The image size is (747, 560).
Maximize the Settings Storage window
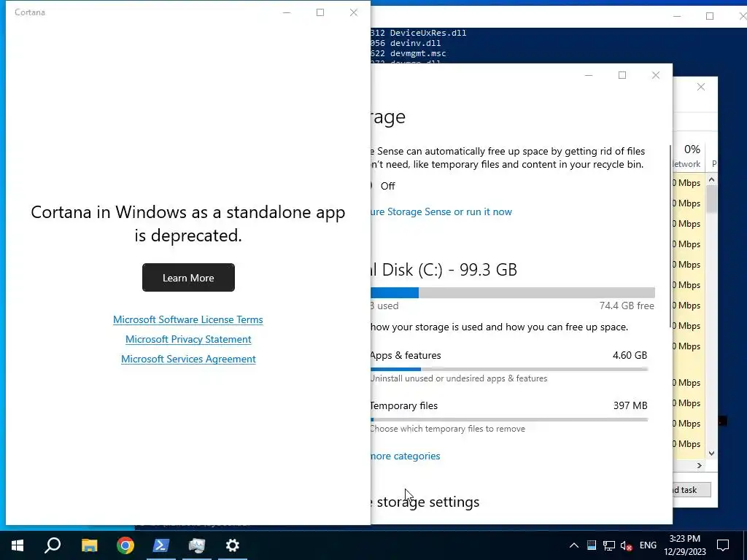(622, 75)
